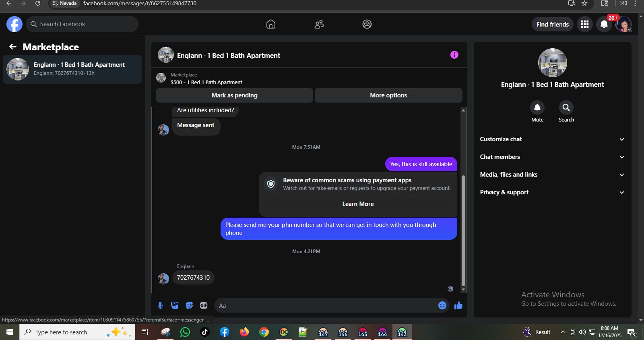Send a thumbs-up like
The width and height of the screenshot is (644, 340).
pyautogui.click(x=458, y=305)
